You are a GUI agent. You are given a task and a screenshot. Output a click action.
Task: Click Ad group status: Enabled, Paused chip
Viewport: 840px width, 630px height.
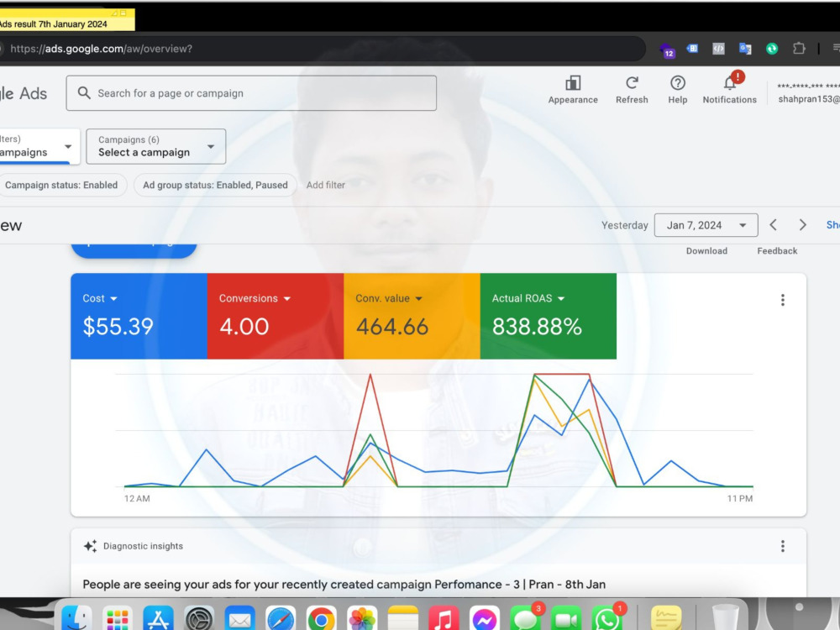[x=215, y=185]
